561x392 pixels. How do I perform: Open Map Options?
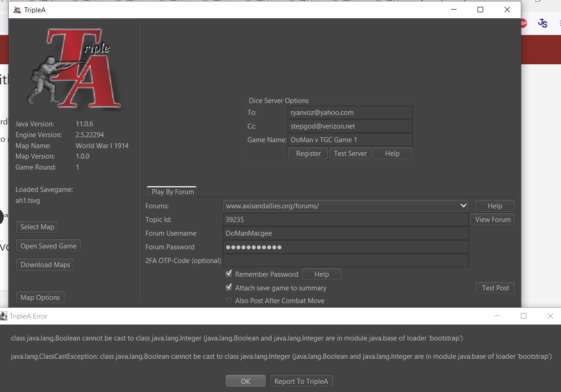[40, 297]
